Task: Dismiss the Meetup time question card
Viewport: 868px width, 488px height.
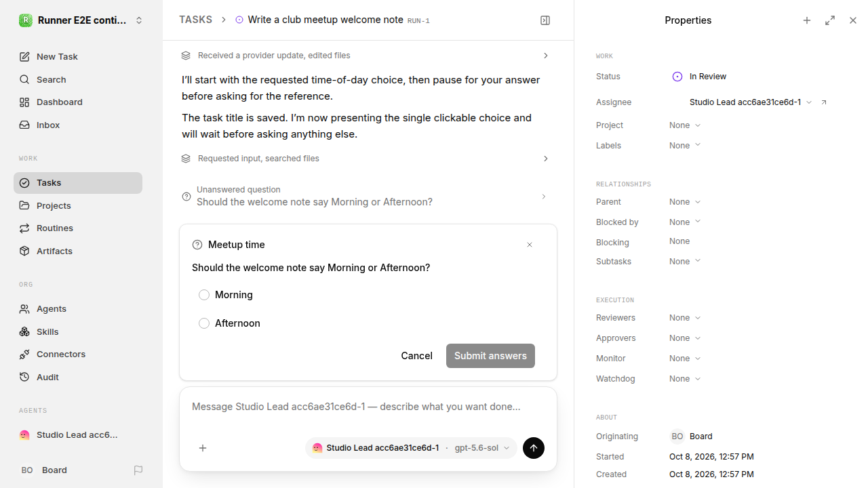Action: (x=530, y=245)
